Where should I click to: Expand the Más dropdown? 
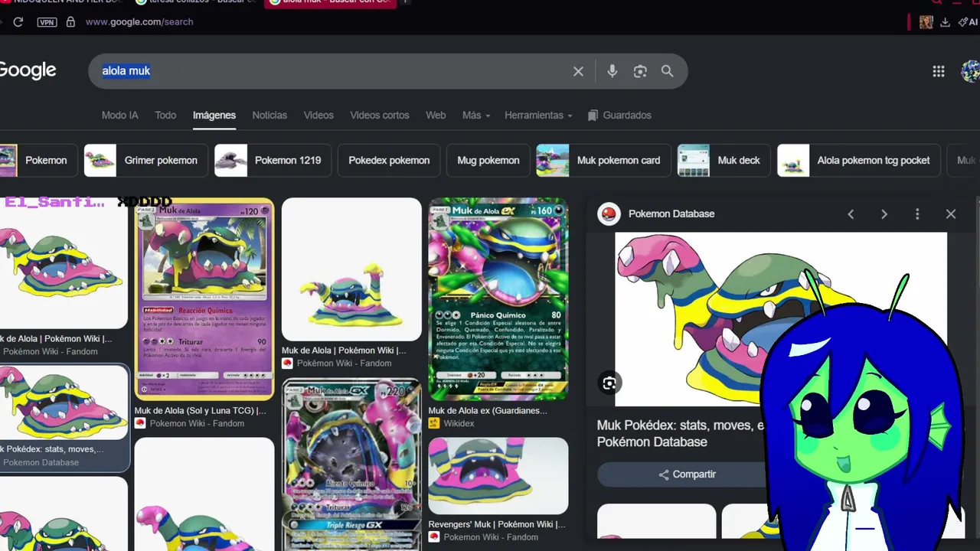click(x=476, y=115)
